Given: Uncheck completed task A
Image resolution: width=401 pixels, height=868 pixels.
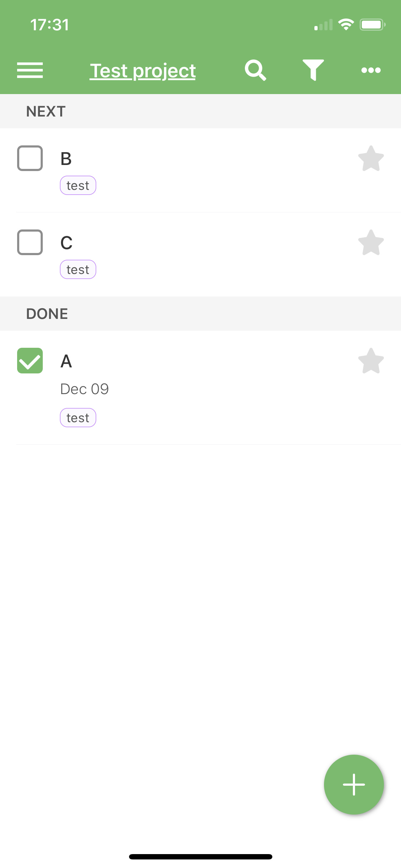Looking at the screenshot, I should pyautogui.click(x=30, y=361).
